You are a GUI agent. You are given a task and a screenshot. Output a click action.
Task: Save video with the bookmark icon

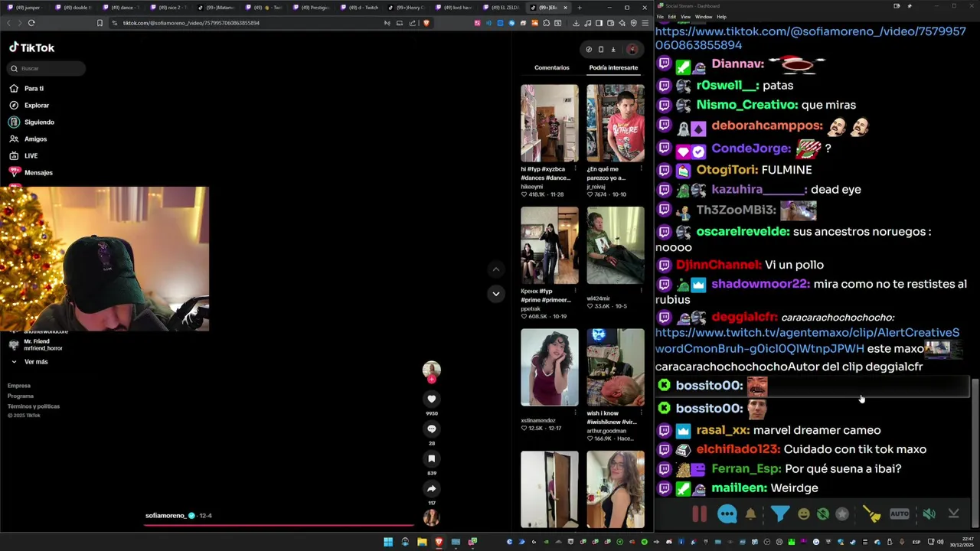click(x=431, y=458)
